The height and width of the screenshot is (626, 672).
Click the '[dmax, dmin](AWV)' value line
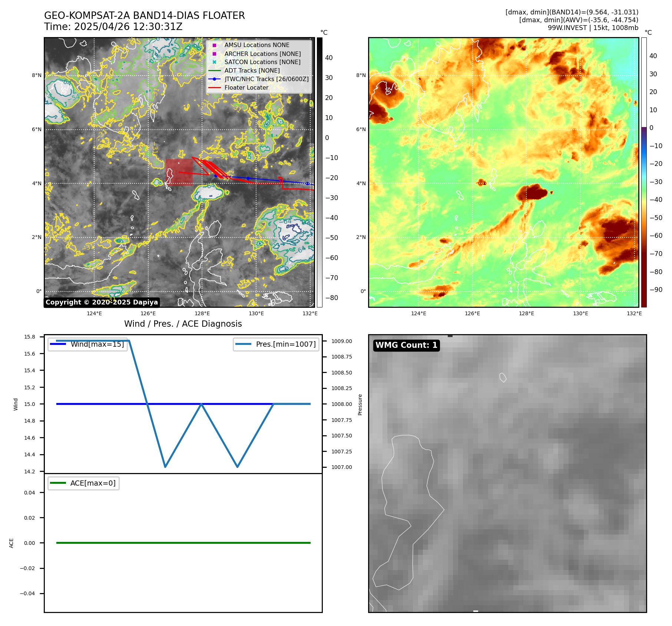(579, 20)
